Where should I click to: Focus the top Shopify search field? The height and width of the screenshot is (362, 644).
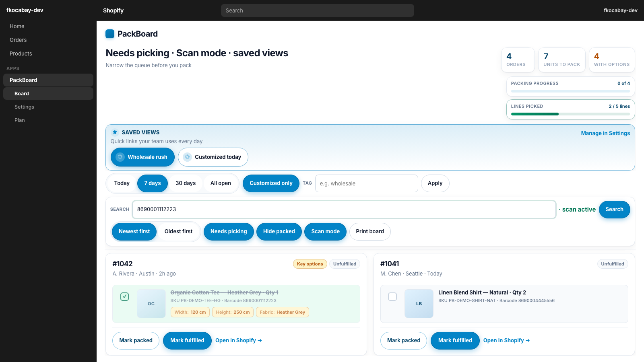tap(318, 10)
